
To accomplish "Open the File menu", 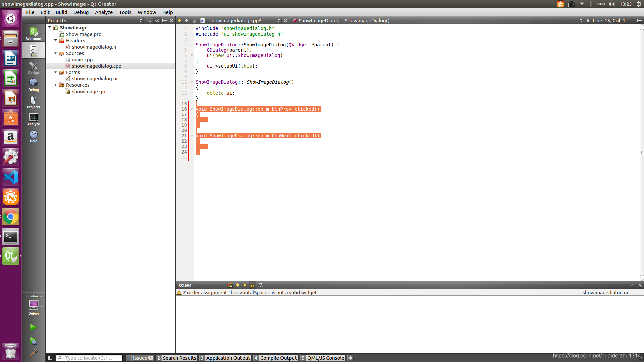I will pyautogui.click(x=30, y=12).
